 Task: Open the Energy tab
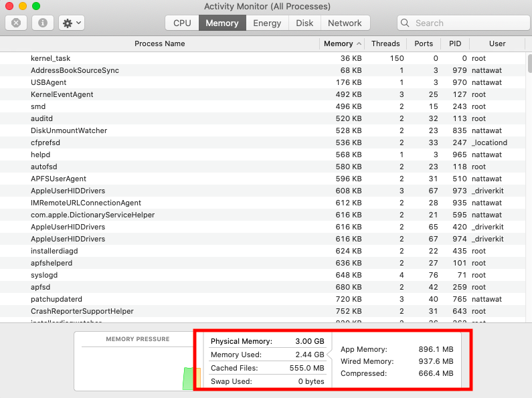(267, 23)
